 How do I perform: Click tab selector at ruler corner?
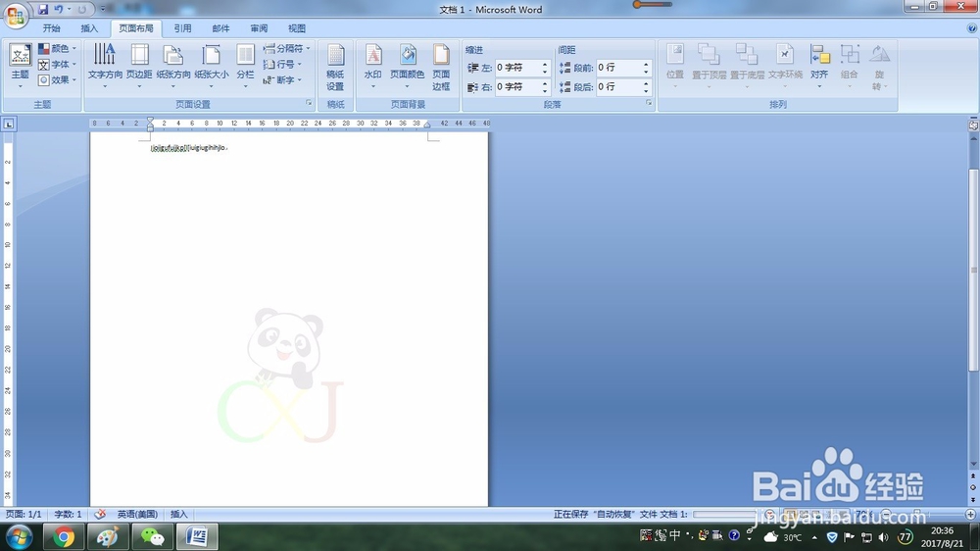9,124
